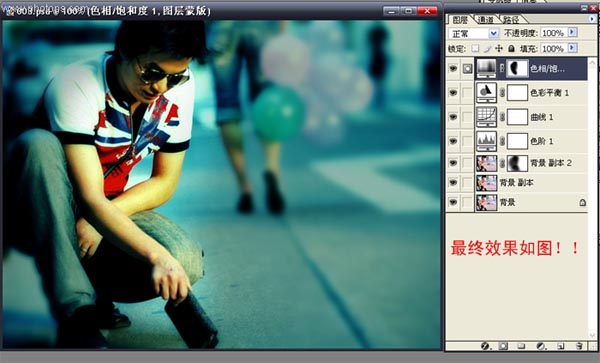Switch to the 路径 tab
The image size is (600, 363).
(511, 20)
